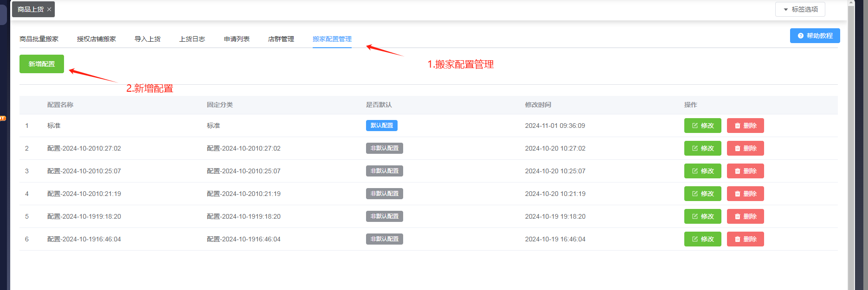Delete configuration 配置-2024-10-2010:25:07
The width and height of the screenshot is (868, 290).
(745, 171)
